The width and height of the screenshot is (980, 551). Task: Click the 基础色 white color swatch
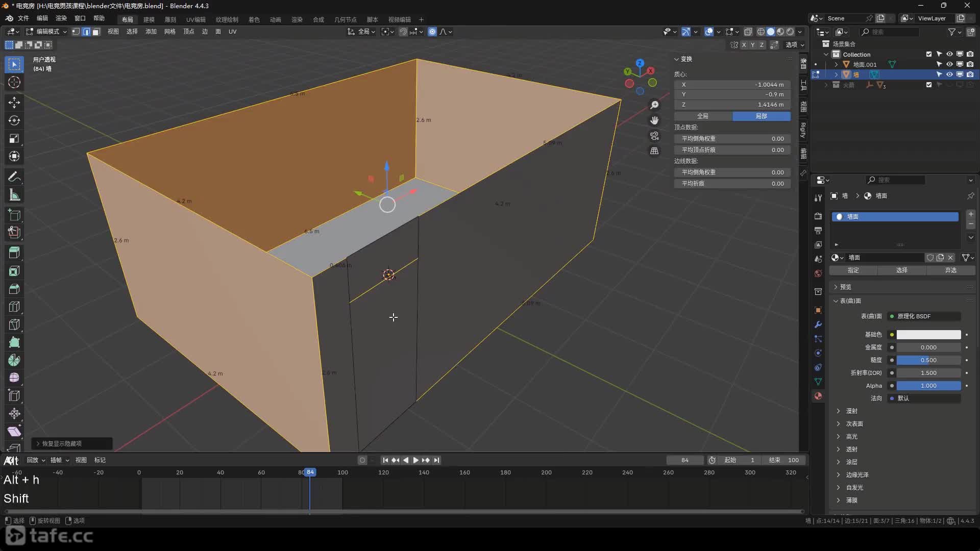click(x=928, y=335)
